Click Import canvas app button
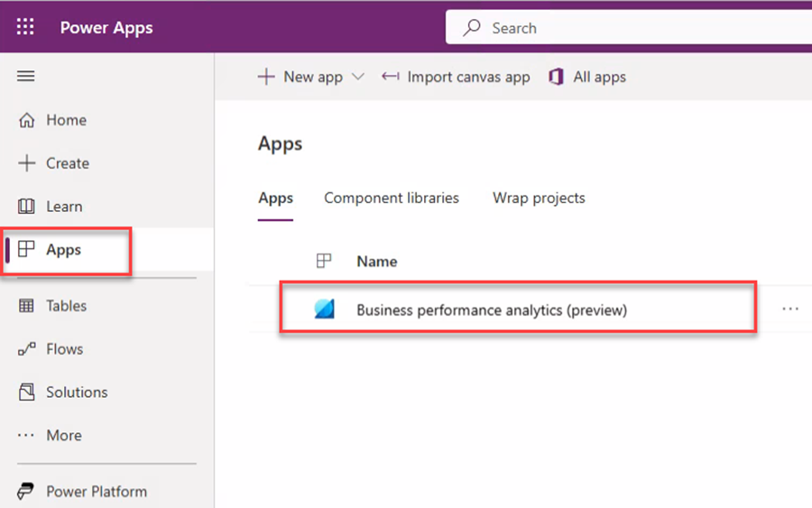 [x=456, y=77]
